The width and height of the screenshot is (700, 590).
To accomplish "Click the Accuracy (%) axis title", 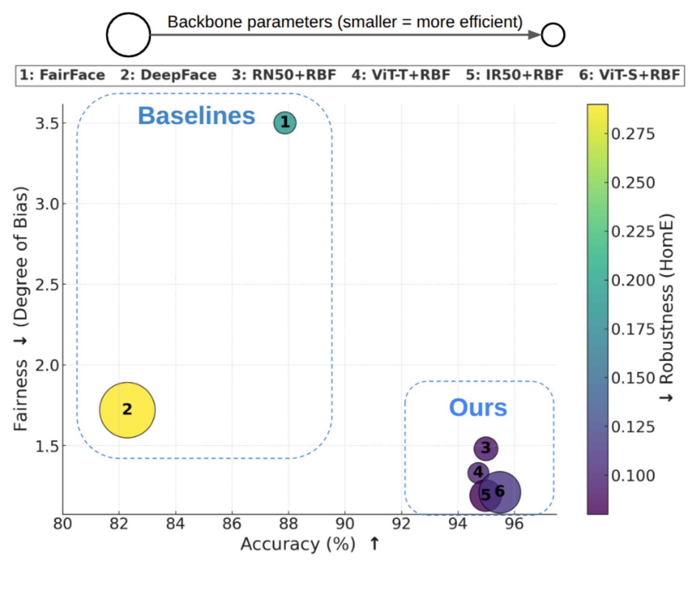I will click(298, 544).
